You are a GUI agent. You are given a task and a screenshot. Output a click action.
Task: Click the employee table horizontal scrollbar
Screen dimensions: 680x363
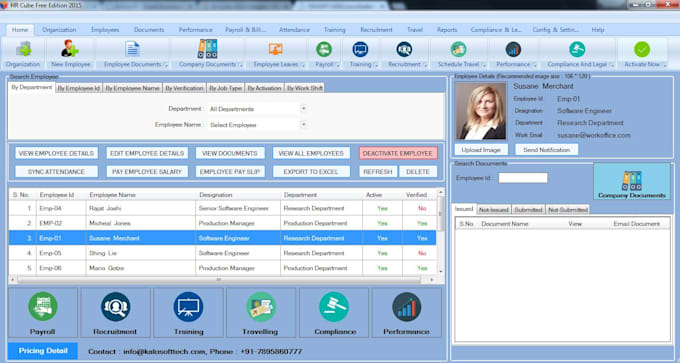coord(219,280)
